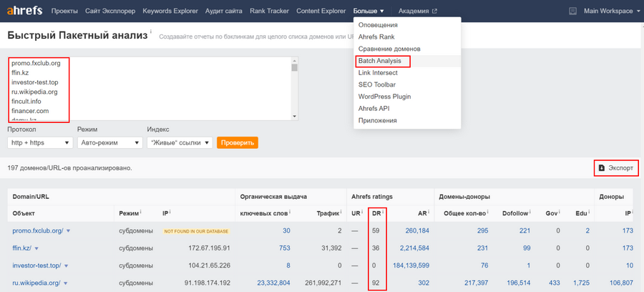
Task: Open the Академия link
Action: pyautogui.click(x=414, y=11)
